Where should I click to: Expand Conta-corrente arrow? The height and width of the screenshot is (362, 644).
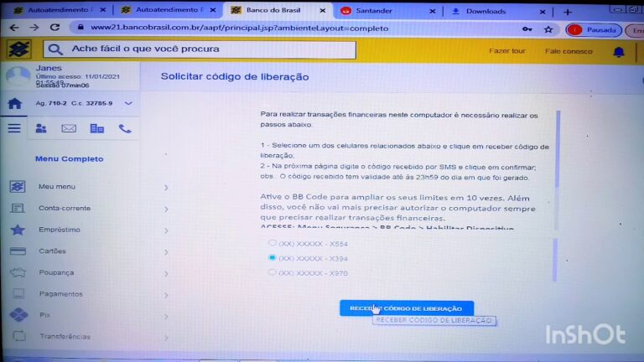click(166, 209)
